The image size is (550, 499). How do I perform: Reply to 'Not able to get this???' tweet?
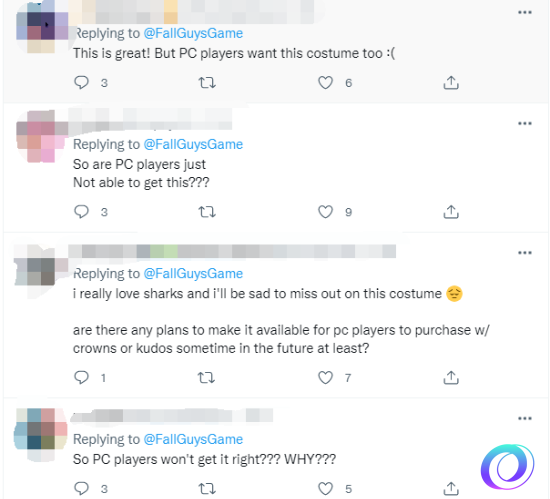(x=81, y=212)
